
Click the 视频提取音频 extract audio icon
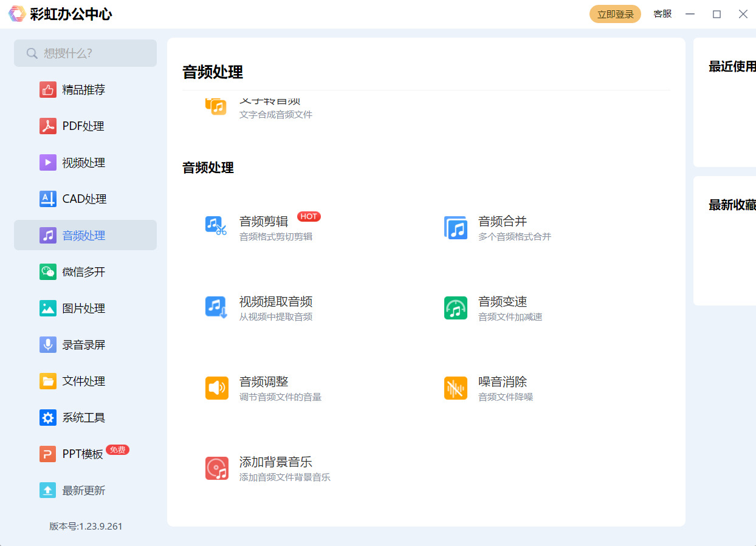click(x=216, y=307)
